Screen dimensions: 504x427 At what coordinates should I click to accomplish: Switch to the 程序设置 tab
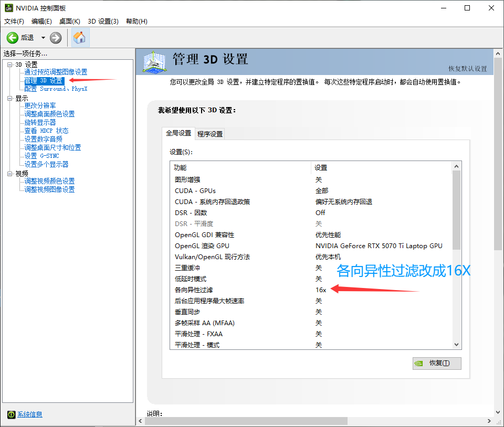209,133
